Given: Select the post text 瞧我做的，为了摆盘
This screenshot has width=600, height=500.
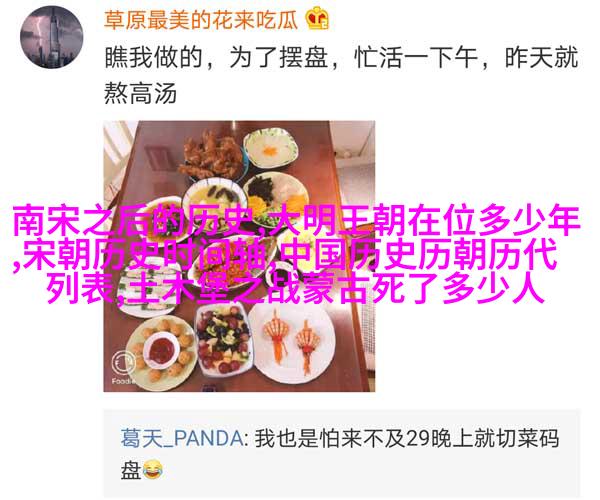Looking at the screenshot, I should [x=216, y=58].
